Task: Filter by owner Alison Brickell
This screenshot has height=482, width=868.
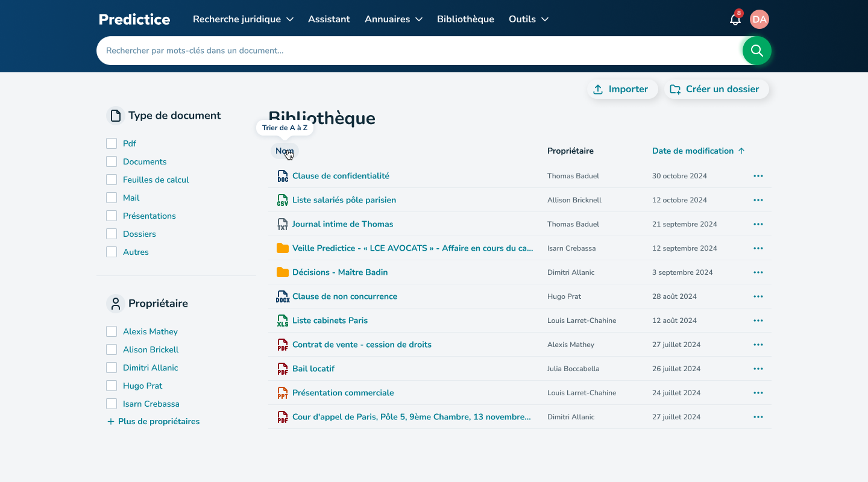Action: click(112, 349)
